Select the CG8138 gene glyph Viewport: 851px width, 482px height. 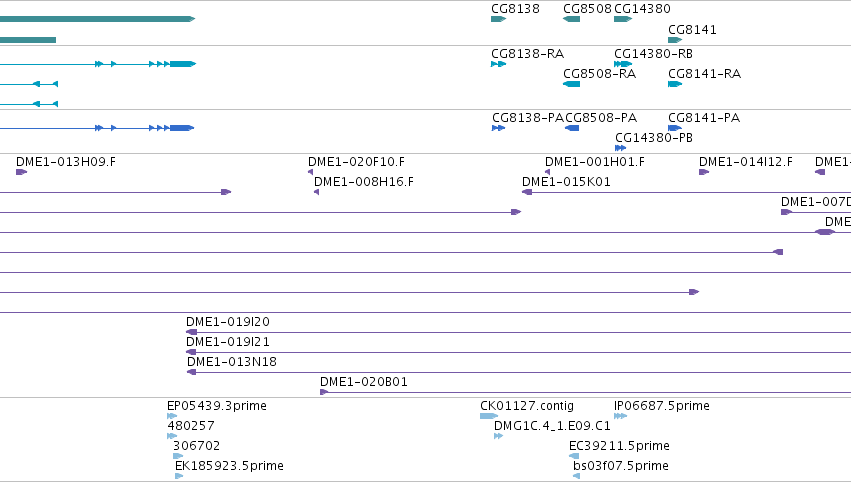(498, 19)
